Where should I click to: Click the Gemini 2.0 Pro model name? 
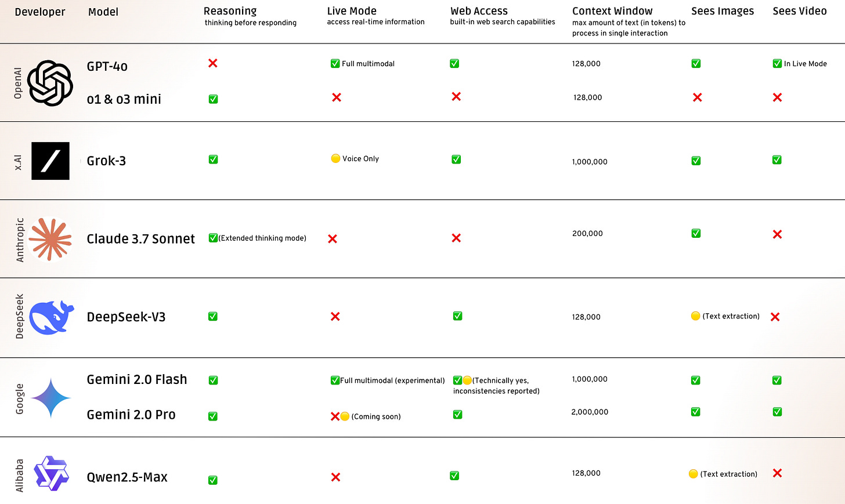coord(131,415)
